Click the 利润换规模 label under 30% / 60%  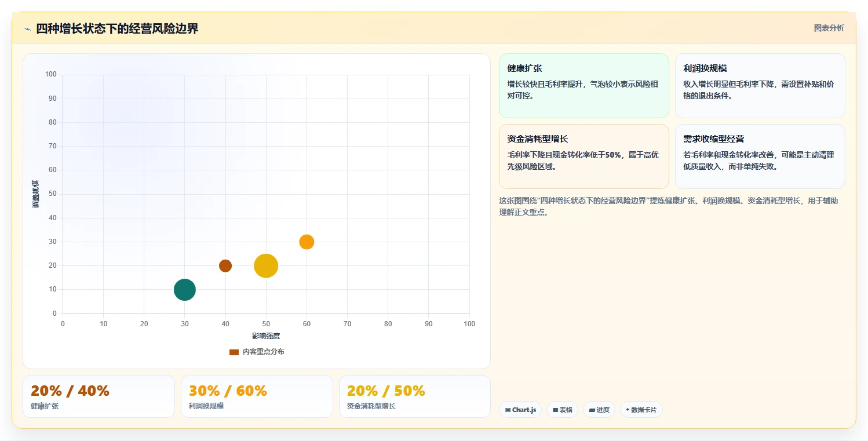click(x=206, y=406)
